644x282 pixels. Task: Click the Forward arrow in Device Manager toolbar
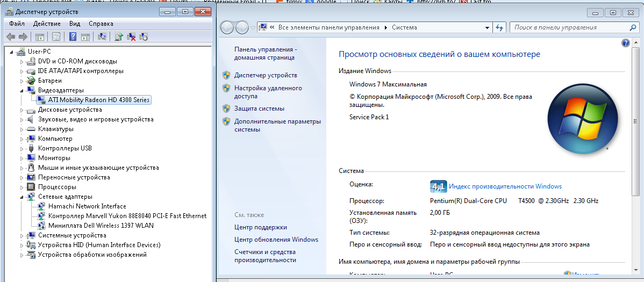click(23, 37)
